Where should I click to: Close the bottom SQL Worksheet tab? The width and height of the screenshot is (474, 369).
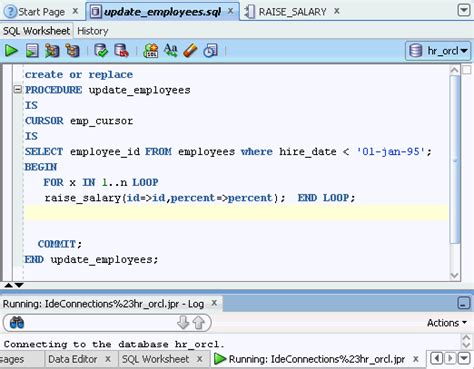click(199, 359)
